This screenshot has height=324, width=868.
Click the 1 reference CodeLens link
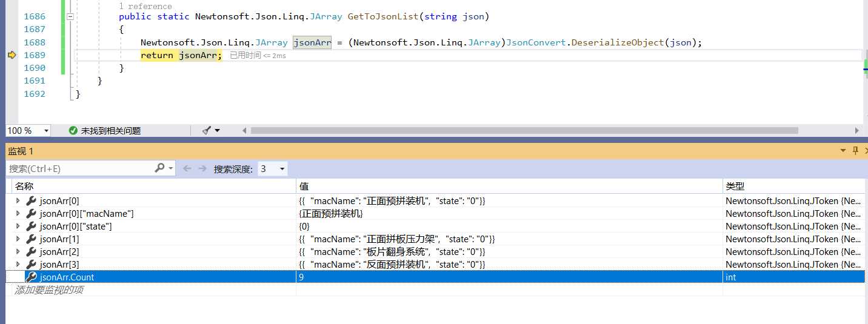pyautogui.click(x=145, y=6)
